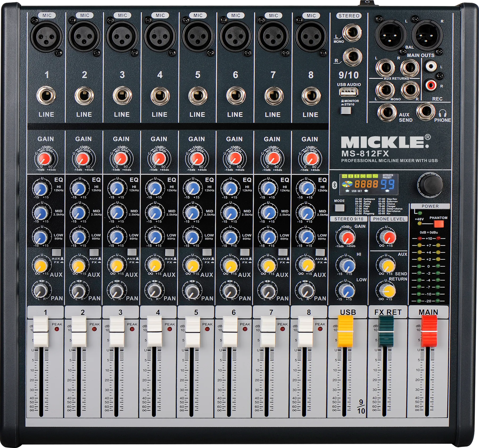Toggle the MONITOR ST9/10 button
Image resolution: width=479 pixels, height=448 pixels.
[346, 111]
